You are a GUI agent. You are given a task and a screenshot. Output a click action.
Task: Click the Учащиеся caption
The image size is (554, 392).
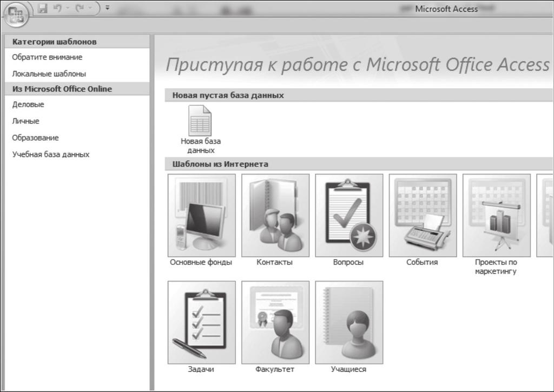(x=348, y=369)
